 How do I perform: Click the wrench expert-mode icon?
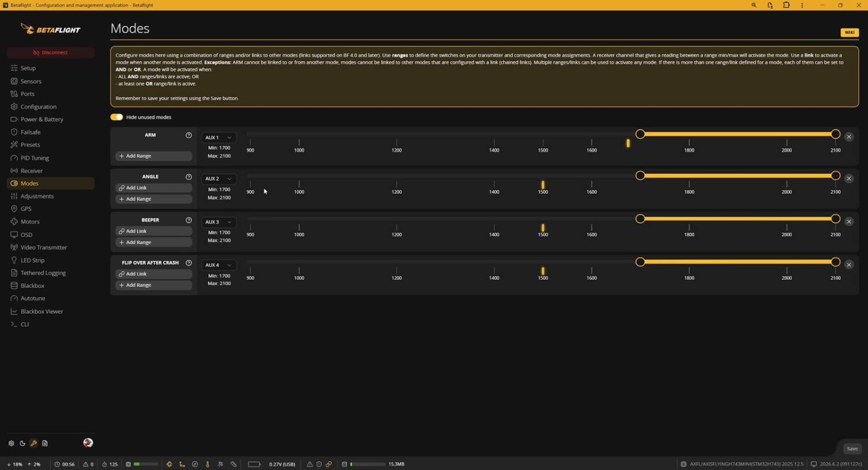tap(34, 443)
